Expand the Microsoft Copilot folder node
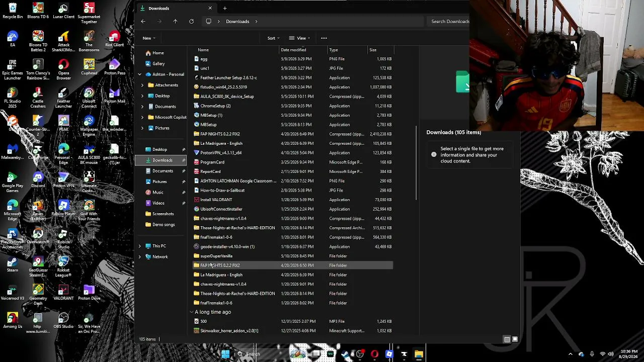 (142, 117)
